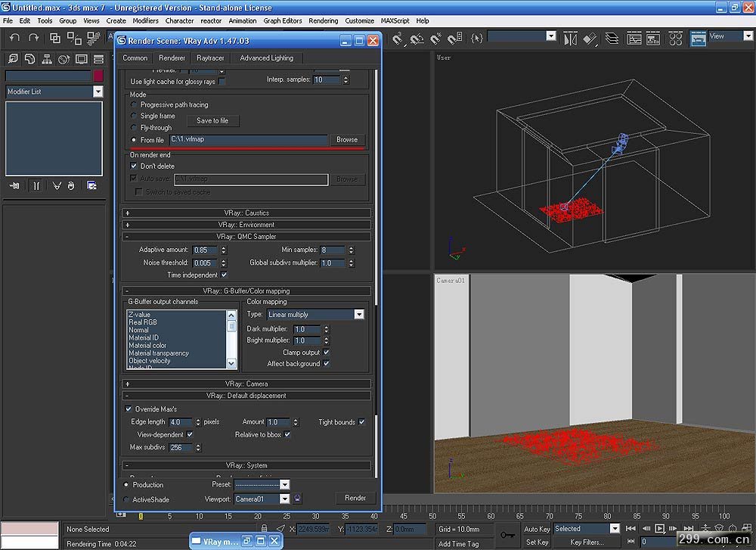Open the Hierarchy command panel tab
The width and height of the screenshot is (756, 550).
tap(47, 59)
